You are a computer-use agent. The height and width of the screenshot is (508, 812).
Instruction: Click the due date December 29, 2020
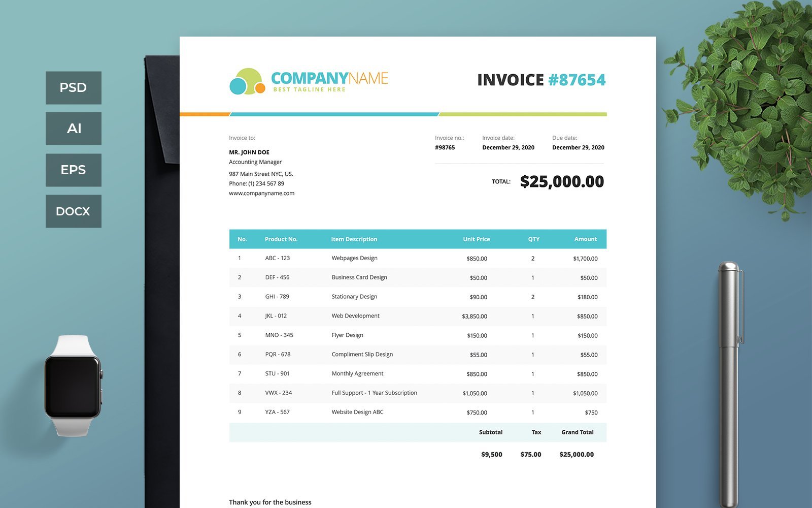click(x=578, y=148)
